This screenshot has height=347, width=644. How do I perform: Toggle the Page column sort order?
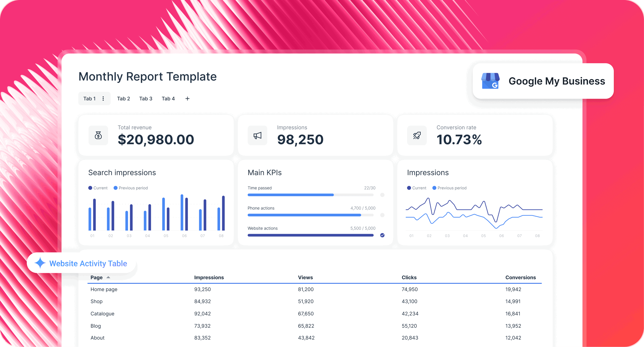pos(108,277)
